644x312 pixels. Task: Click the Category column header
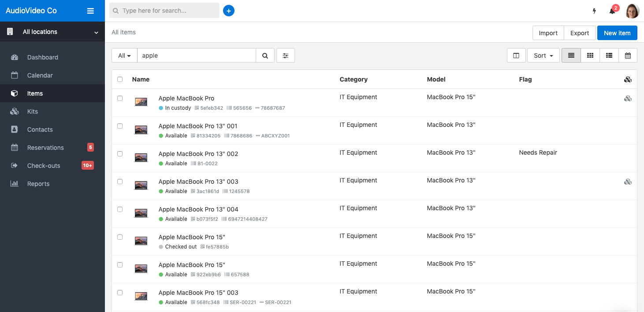pos(354,79)
